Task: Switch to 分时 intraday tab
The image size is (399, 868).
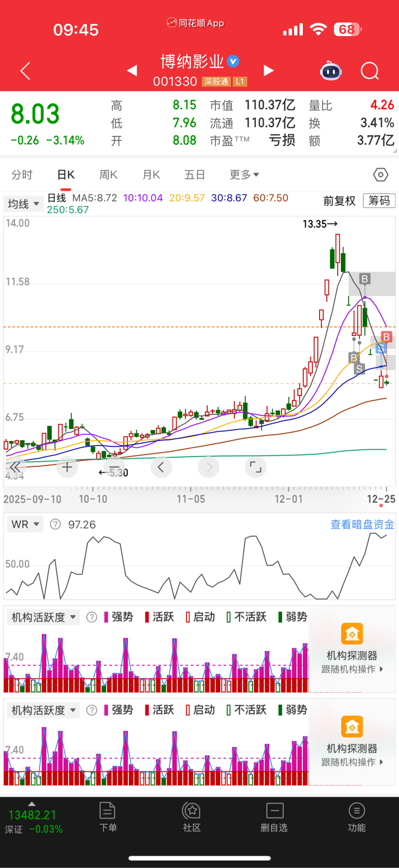Action: [x=22, y=175]
